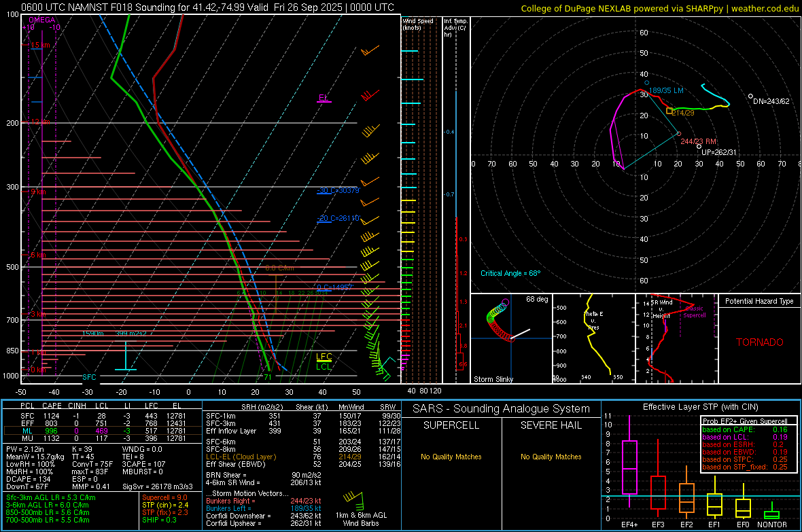Select the 'EFF' parcel row

[103, 423]
